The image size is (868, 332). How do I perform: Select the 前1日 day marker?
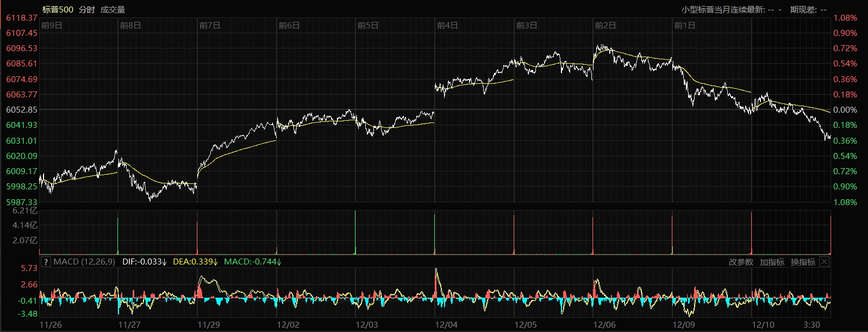(685, 26)
